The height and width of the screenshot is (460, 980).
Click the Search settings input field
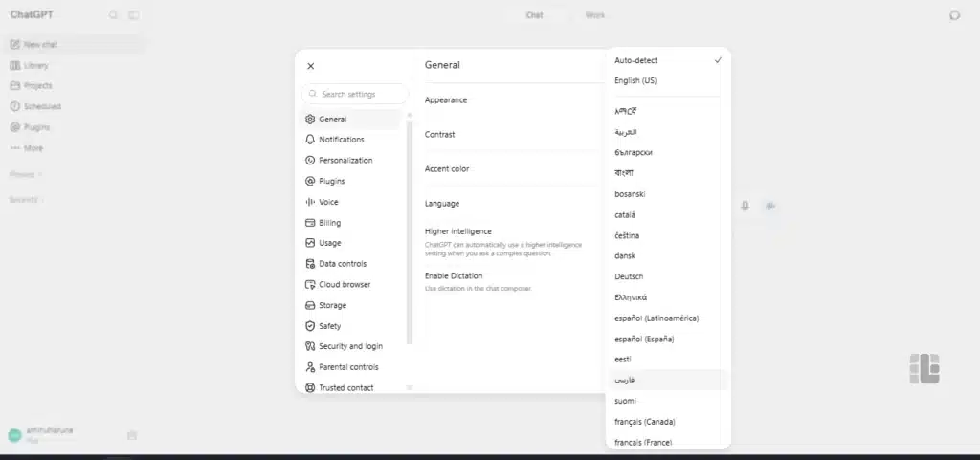354,94
